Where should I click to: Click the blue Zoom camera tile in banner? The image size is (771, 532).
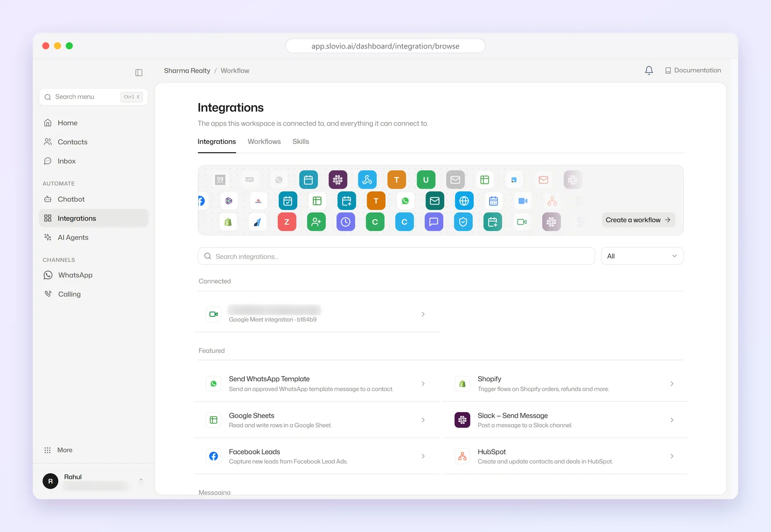pos(523,201)
